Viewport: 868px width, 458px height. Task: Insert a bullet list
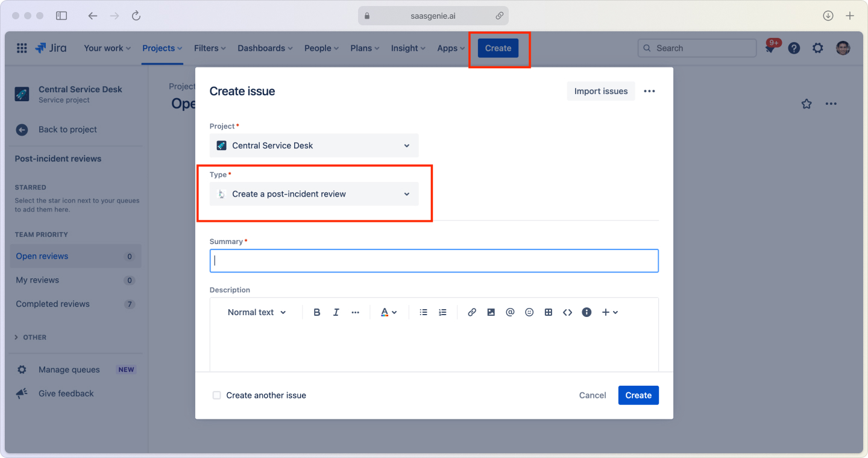[423, 312]
